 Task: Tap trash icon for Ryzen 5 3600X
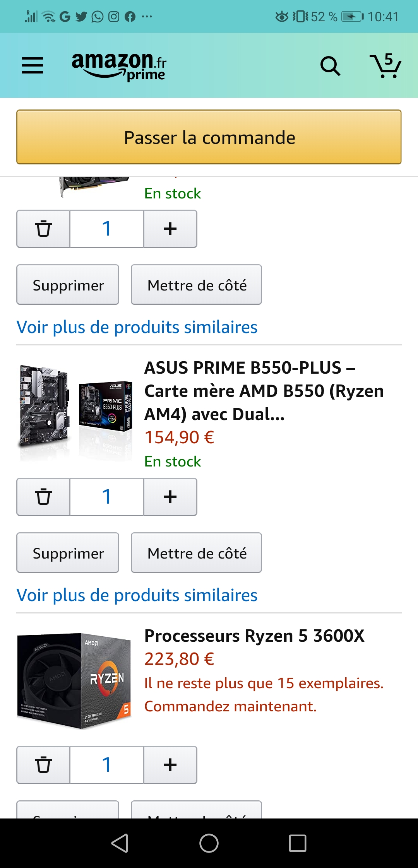pos(43,765)
